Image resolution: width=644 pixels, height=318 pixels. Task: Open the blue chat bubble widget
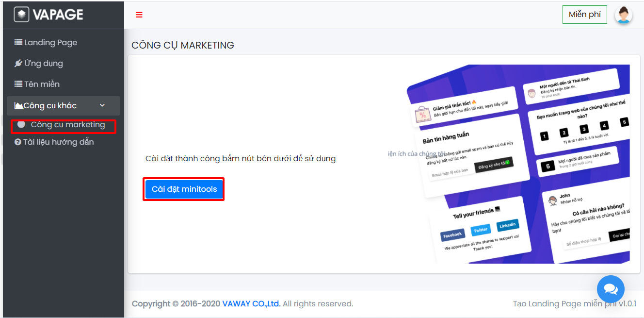pyautogui.click(x=611, y=289)
